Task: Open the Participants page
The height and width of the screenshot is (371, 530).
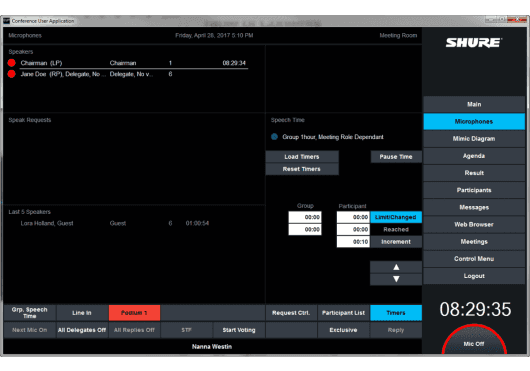Action: point(474,190)
